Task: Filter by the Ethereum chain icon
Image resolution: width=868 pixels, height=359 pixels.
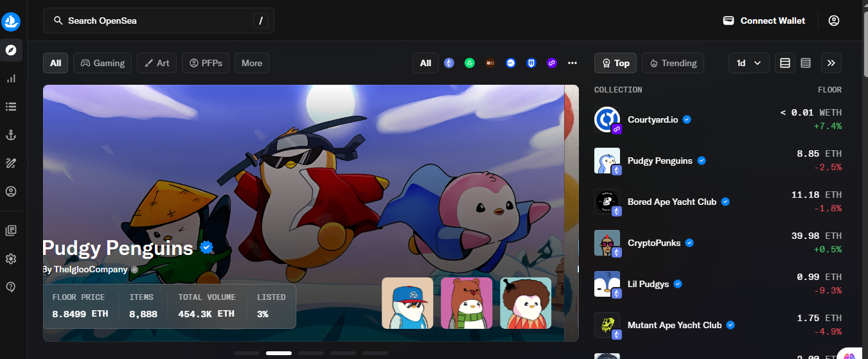Action: [x=449, y=63]
